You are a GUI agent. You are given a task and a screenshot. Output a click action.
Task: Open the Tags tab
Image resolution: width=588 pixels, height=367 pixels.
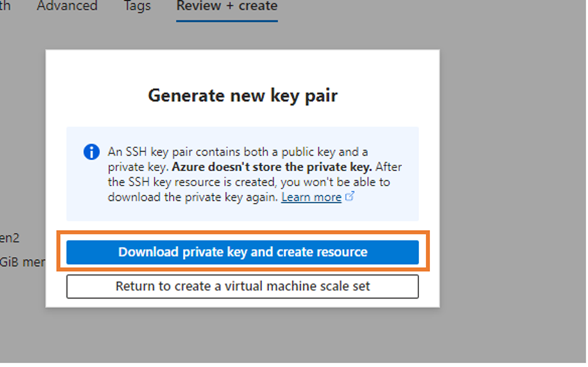[x=137, y=6]
